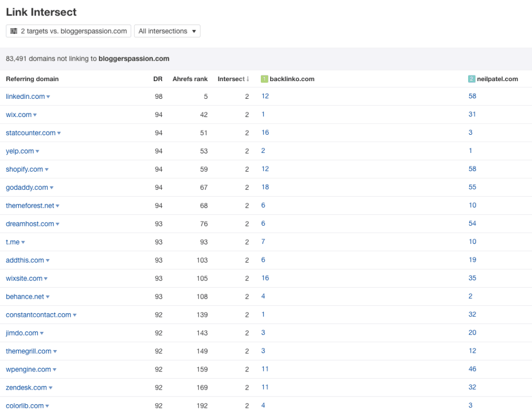Click the backlinko.com column header
Viewport: 532px width, 413px height.
tap(291, 79)
